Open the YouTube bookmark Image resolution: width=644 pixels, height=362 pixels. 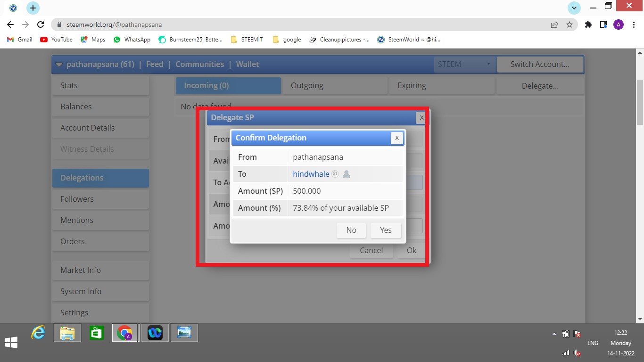[x=56, y=40]
